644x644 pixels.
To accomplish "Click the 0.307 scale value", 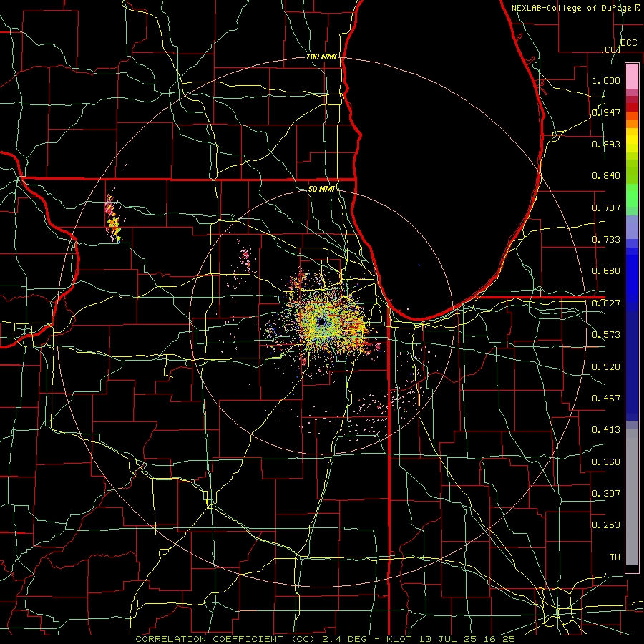I will coord(606,494).
